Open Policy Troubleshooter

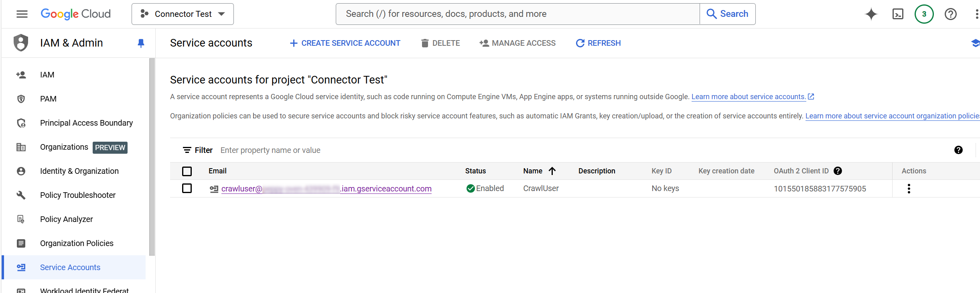pos(74,195)
